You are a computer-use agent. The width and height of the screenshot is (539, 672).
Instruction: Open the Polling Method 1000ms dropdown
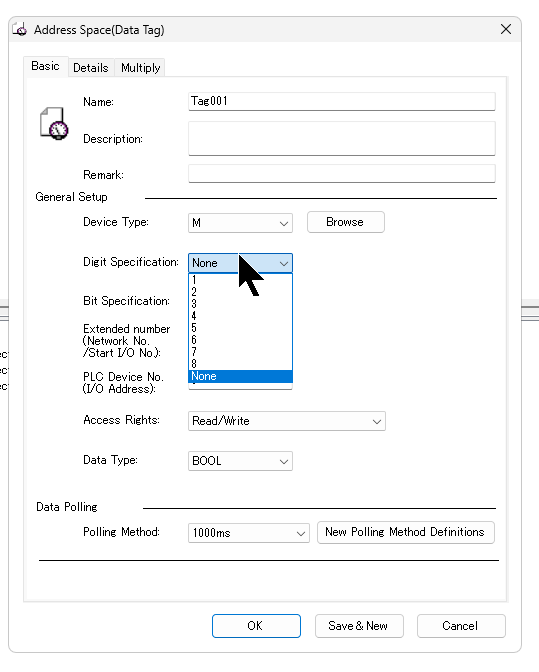249,533
